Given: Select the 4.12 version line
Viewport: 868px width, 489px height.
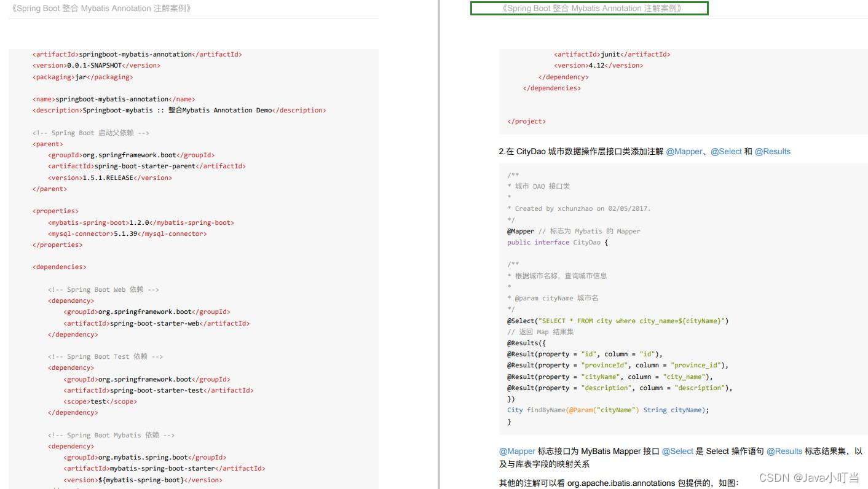Looking at the screenshot, I should (x=599, y=65).
